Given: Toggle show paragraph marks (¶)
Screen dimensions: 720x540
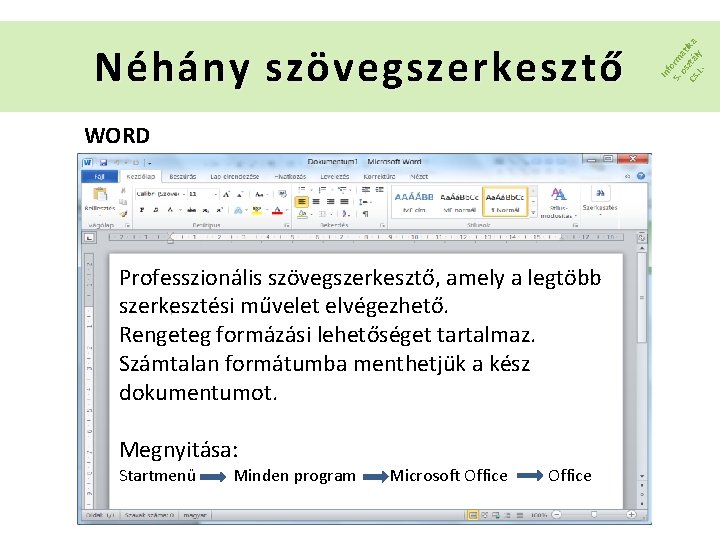Looking at the screenshot, I should 366,214.
